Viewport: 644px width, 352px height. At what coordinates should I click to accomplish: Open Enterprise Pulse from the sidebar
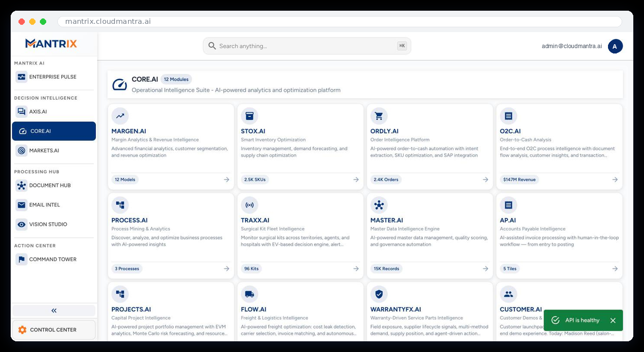coord(54,77)
